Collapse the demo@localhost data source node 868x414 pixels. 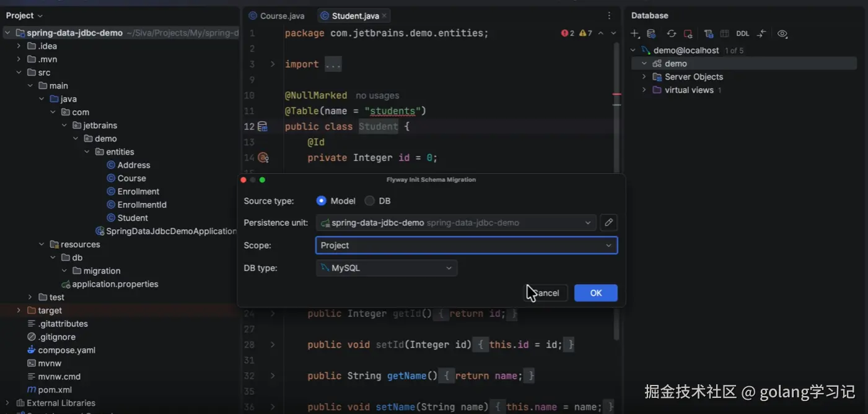coord(633,50)
